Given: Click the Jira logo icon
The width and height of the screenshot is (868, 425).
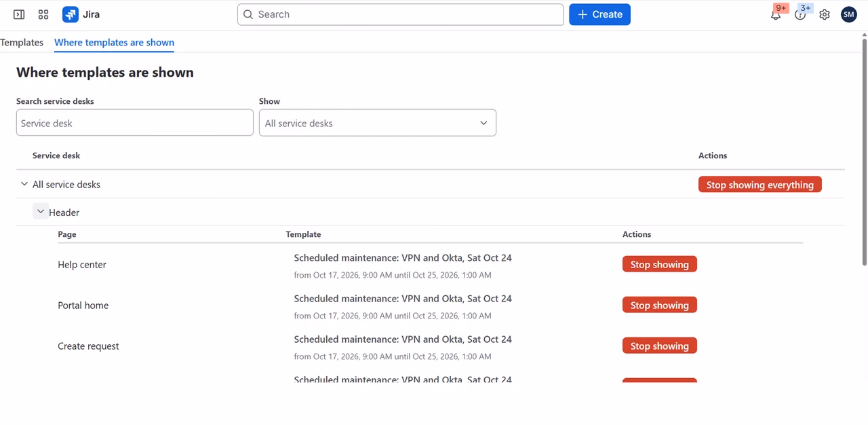Looking at the screenshot, I should pos(70,14).
